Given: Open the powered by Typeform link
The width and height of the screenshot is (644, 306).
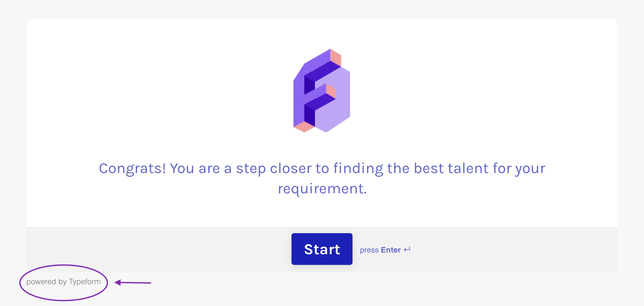Looking at the screenshot, I should (x=63, y=282).
